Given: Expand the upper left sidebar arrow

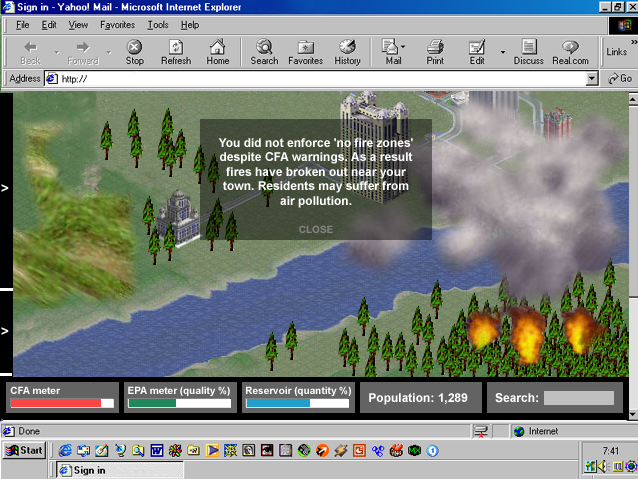Looking at the screenshot, I should tap(5, 188).
